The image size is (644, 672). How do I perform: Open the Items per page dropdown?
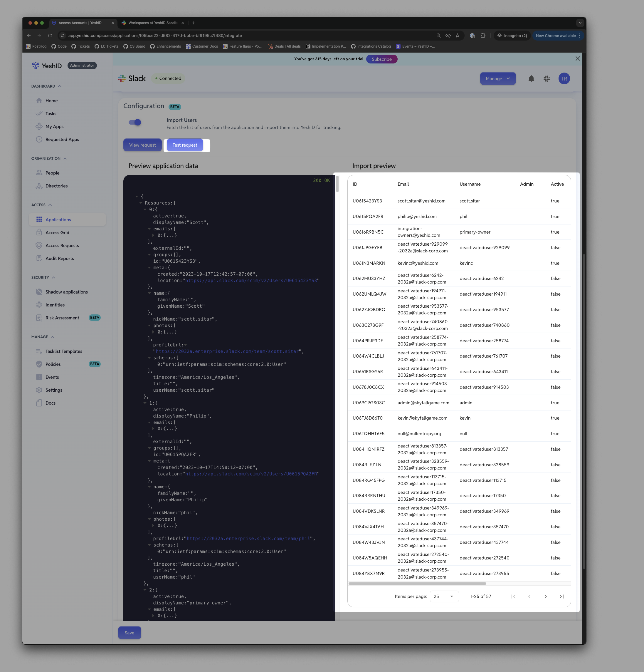(444, 596)
